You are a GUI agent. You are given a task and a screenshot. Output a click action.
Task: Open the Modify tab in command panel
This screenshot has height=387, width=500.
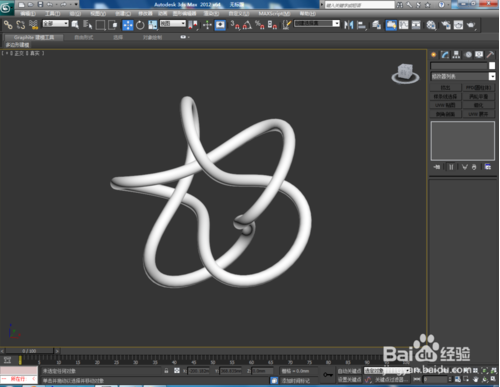coord(445,55)
